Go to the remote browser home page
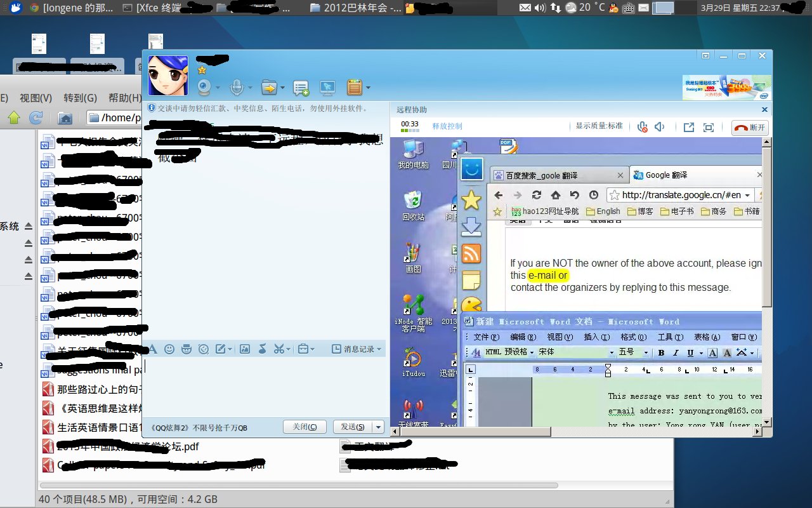This screenshot has width=812, height=508. [x=556, y=195]
